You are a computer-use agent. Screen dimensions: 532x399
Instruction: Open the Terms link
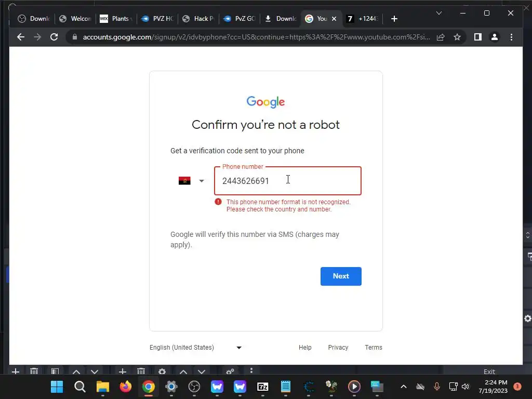tap(374, 348)
